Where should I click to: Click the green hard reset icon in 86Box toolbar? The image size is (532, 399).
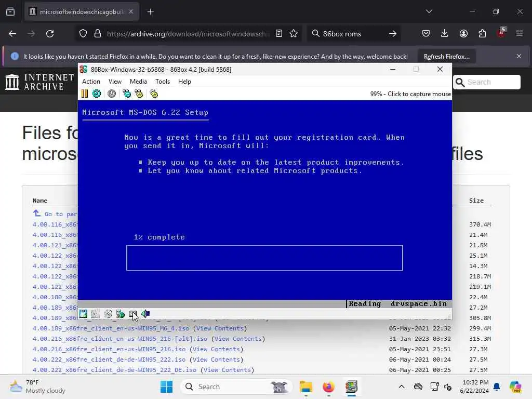[x=97, y=94]
